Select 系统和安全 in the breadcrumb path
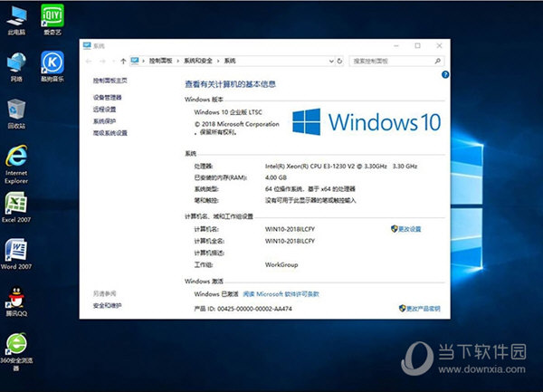543x392 pixels. coord(198,61)
